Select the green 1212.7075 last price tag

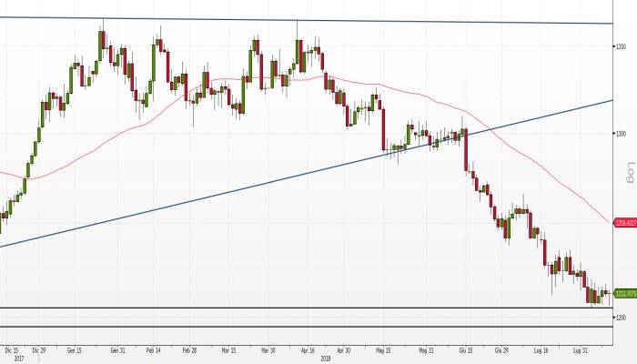click(624, 293)
